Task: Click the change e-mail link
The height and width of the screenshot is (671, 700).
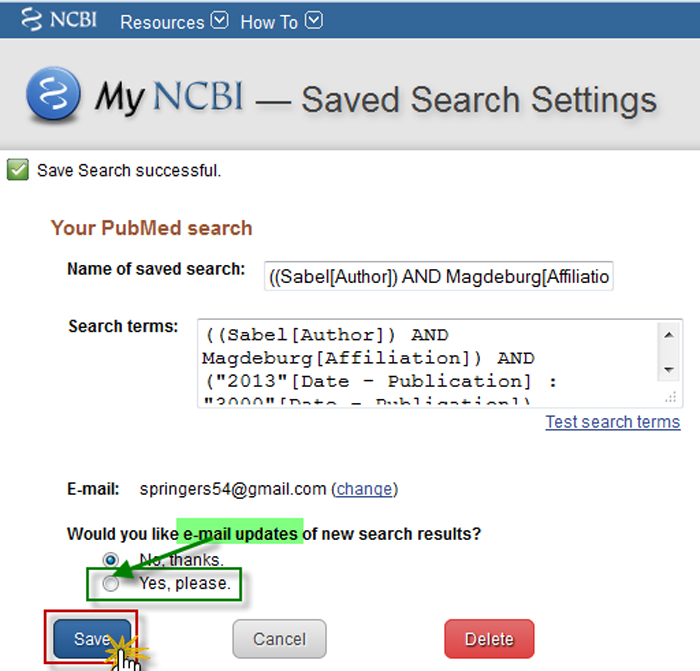Action: (x=364, y=489)
